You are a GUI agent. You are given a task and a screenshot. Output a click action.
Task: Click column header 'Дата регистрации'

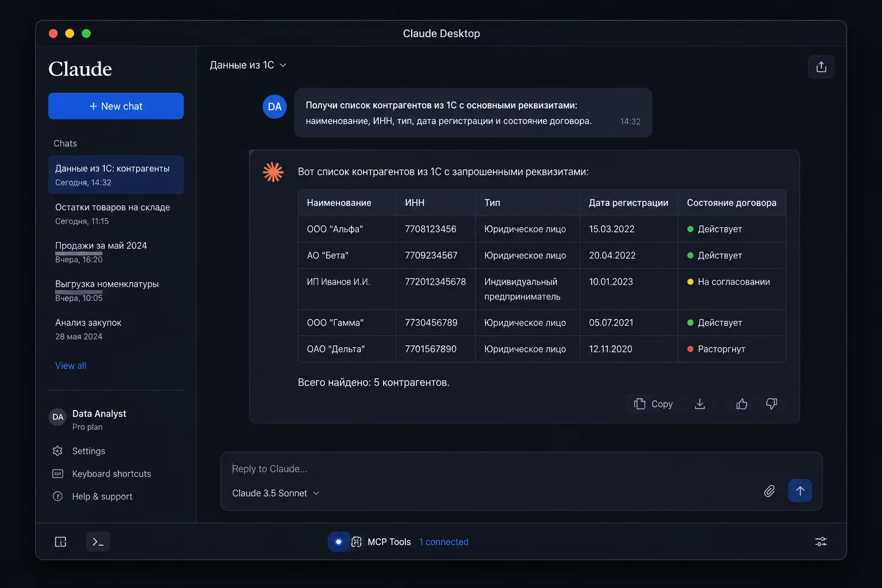[x=629, y=203]
